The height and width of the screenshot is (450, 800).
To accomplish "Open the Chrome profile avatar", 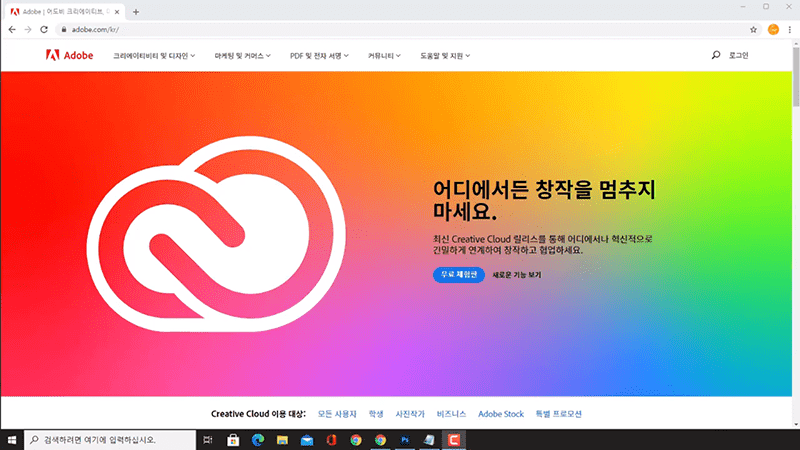I will tap(773, 30).
